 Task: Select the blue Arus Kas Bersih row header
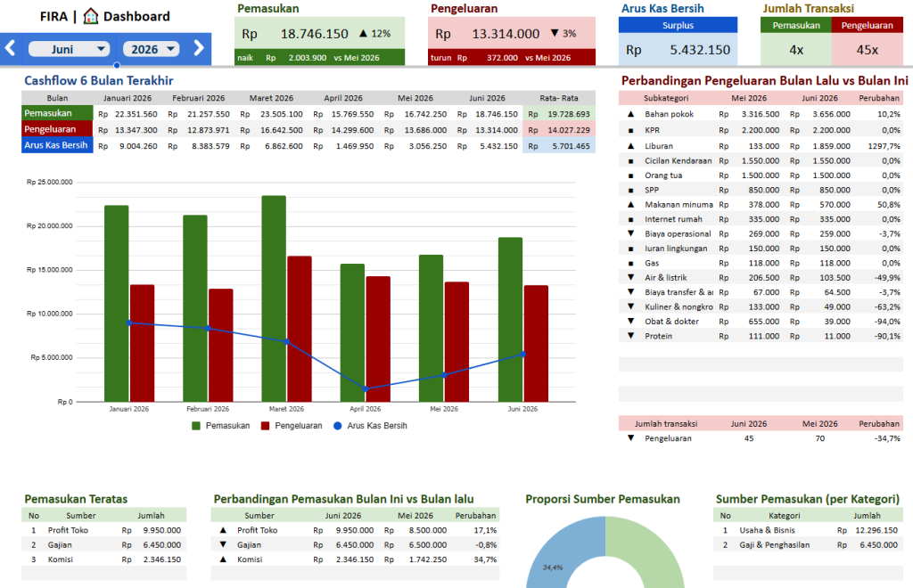point(57,145)
